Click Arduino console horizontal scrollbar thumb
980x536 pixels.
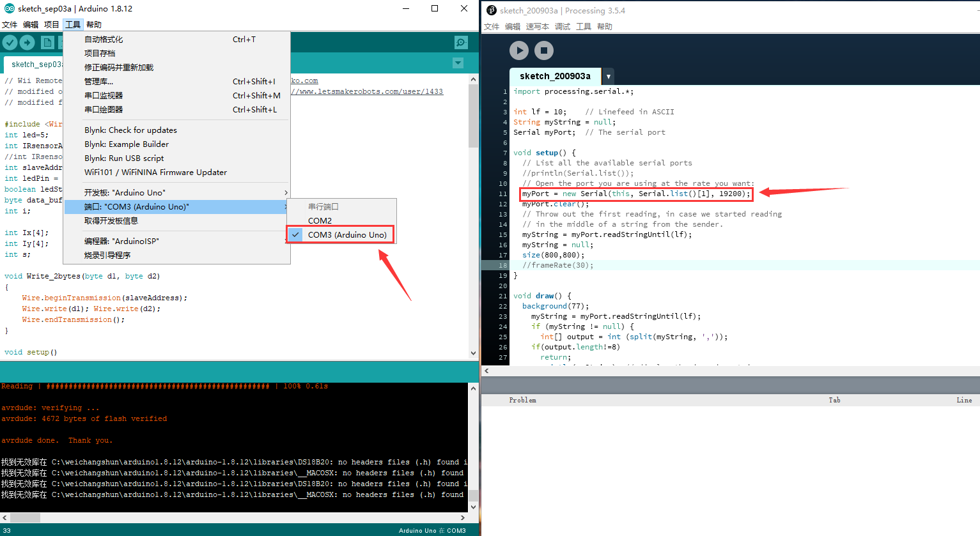[x=25, y=517]
